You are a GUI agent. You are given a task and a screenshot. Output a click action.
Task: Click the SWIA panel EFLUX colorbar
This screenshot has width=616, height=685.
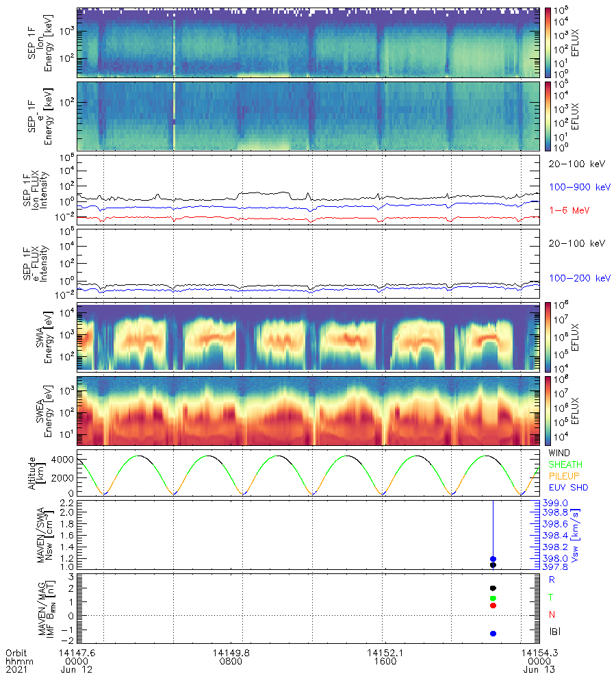point(550,336)
